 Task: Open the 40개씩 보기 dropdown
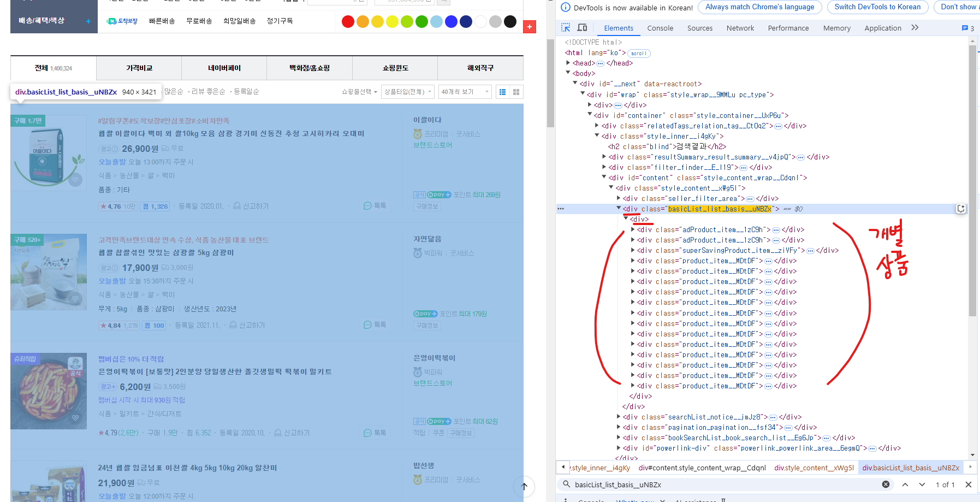point(465,92)
